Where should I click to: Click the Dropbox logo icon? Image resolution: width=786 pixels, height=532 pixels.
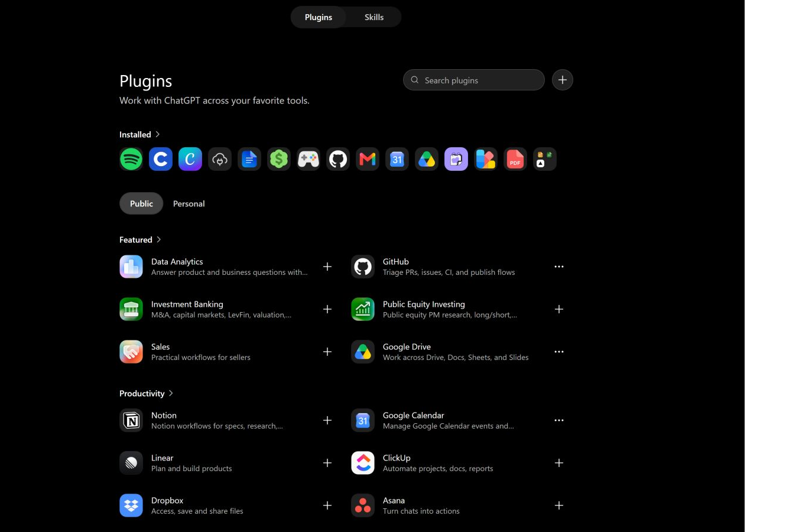click(x=131, y=505)
